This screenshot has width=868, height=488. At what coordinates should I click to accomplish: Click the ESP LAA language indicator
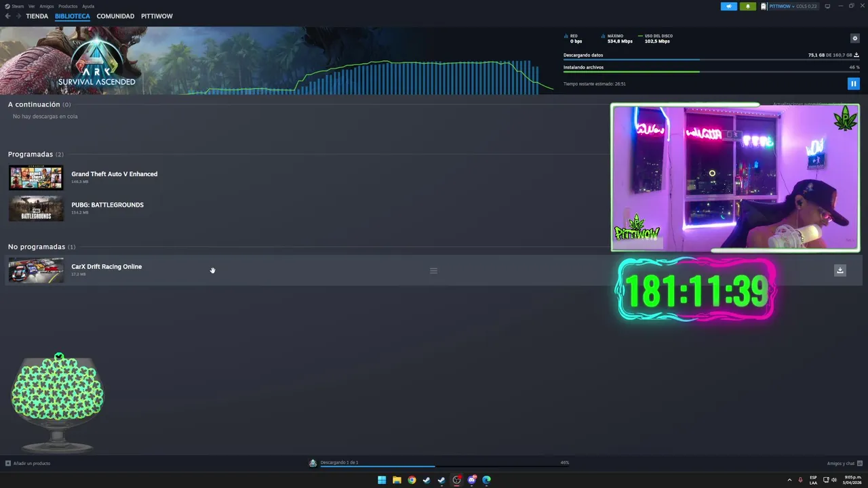click(x=813, y=480)
